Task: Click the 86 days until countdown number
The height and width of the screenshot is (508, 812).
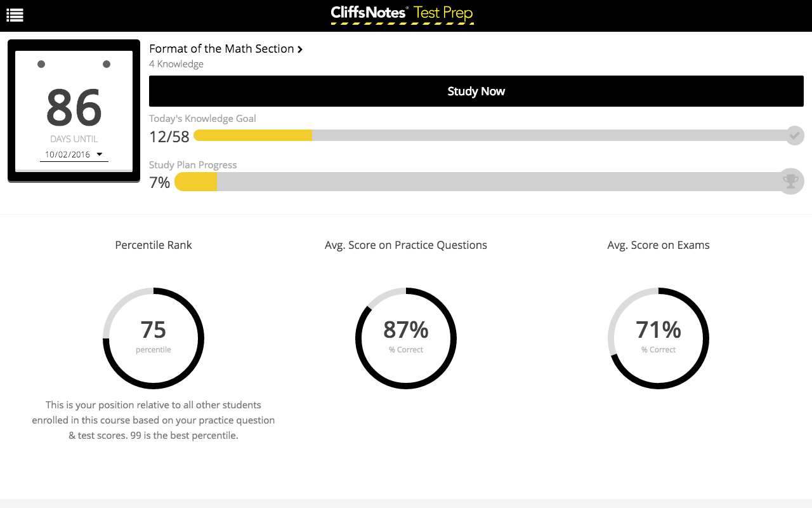Action: tap(74, 107)
